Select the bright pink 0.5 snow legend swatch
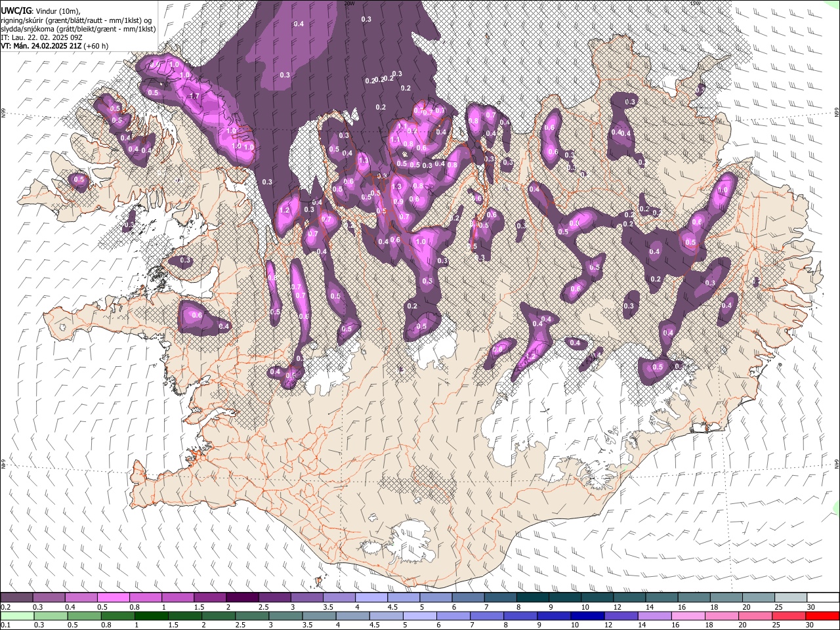Image resolution: width=840 pixels, height=630 pixels. 114,597
